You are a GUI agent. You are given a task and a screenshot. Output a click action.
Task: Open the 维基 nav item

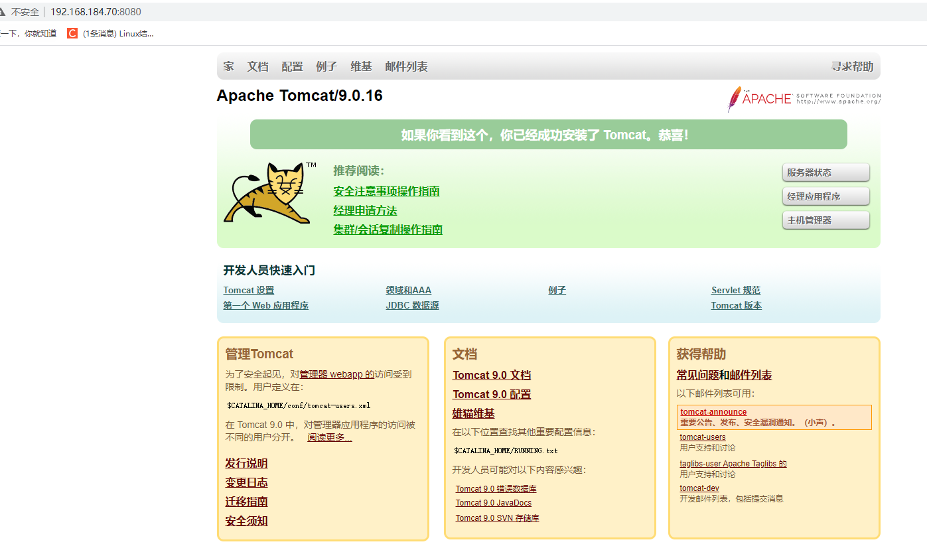coord(361,66)
